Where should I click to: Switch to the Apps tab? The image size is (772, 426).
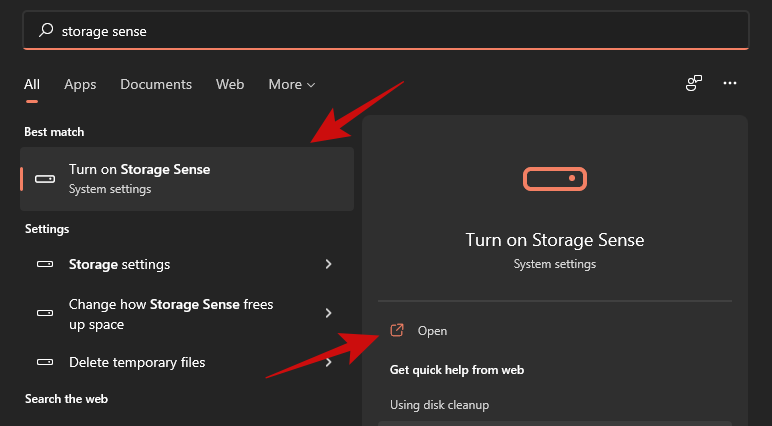pos(80,85)
